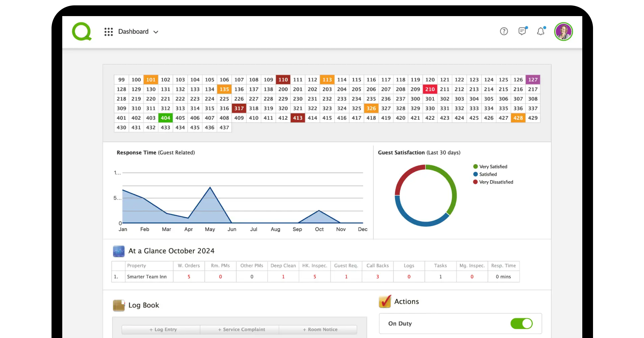Open the Smarter Team Inn property link

pyautogui.click(x=147, y=277)
